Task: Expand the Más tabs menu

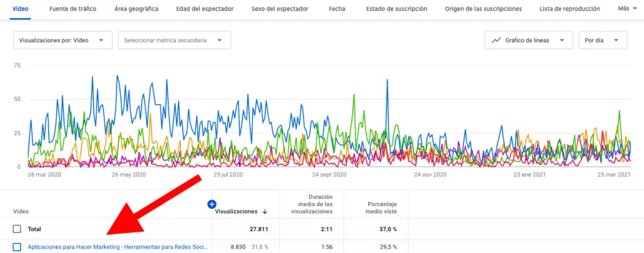Action: 626,9
